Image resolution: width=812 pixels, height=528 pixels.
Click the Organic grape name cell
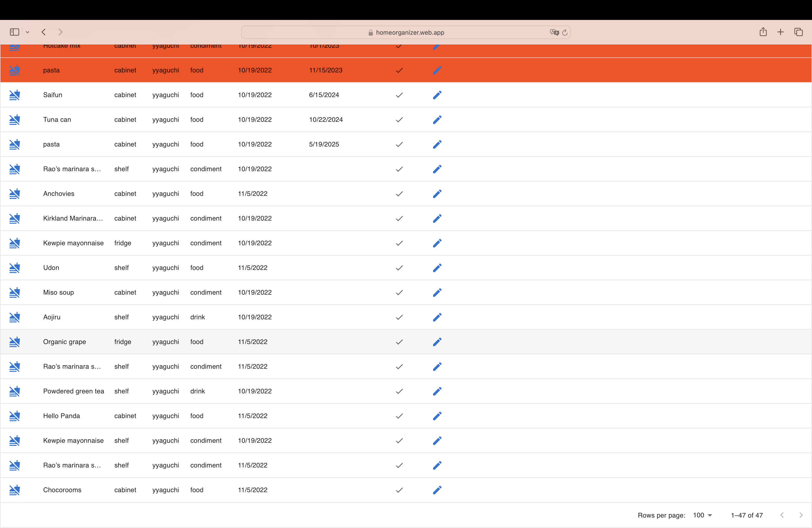coord(65,342)
